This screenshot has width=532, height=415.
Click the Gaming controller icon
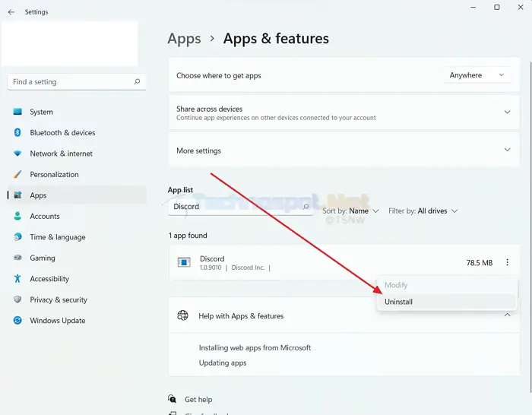(17, 258)
